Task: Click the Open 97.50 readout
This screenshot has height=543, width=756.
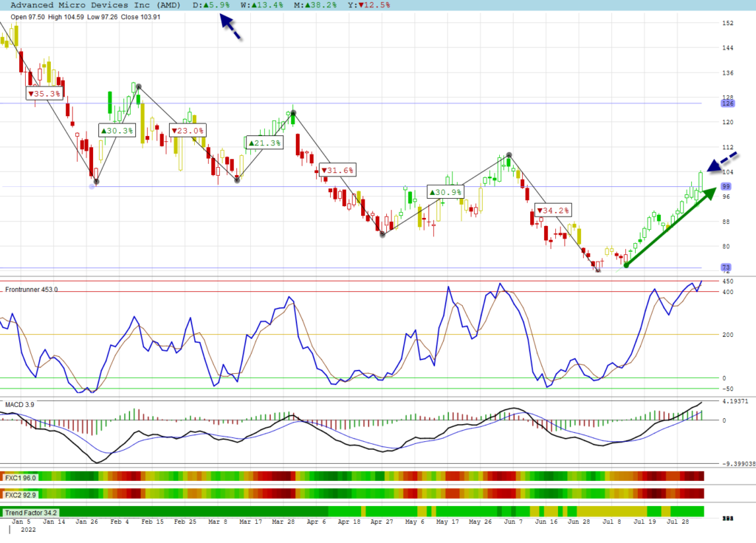Action: 27,17
